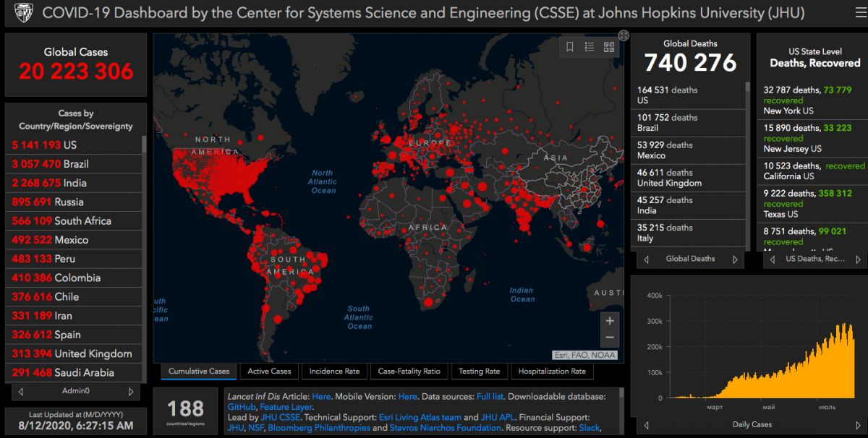Select the 101 752 deaths Brazil row
Screen dimensions: 868x438
(688, 123)
